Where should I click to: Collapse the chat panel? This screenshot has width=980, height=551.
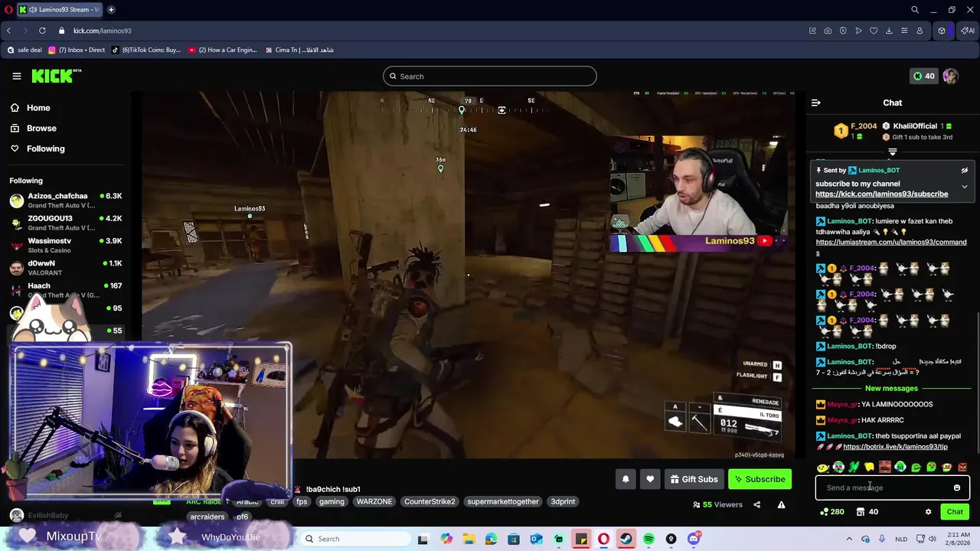point(816,103)
